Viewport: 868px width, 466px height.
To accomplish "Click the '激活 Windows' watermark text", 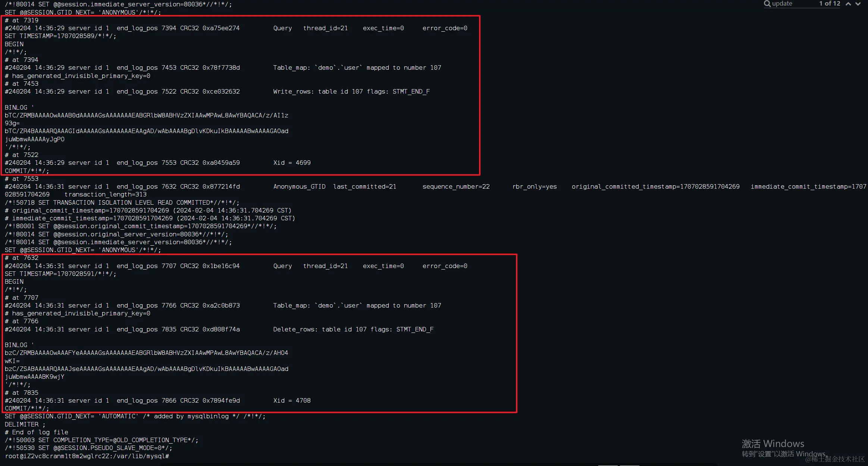I will click(773, 444).
